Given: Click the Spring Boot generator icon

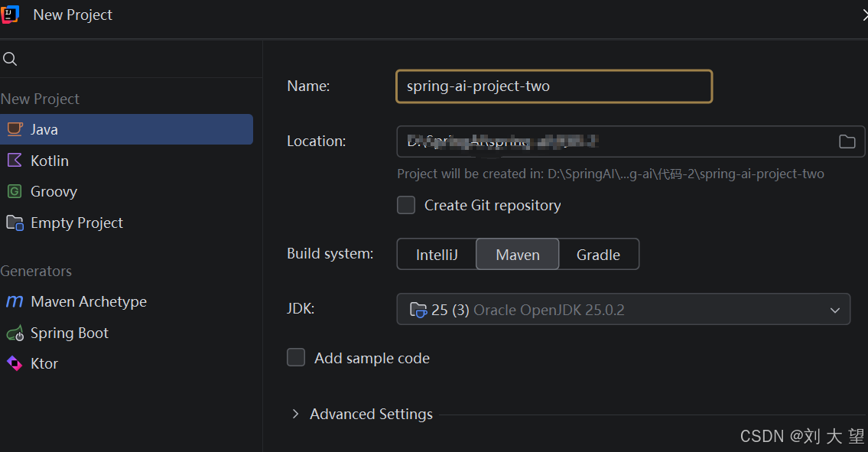Looking at the screenshot, I should (x=15, y=333).
